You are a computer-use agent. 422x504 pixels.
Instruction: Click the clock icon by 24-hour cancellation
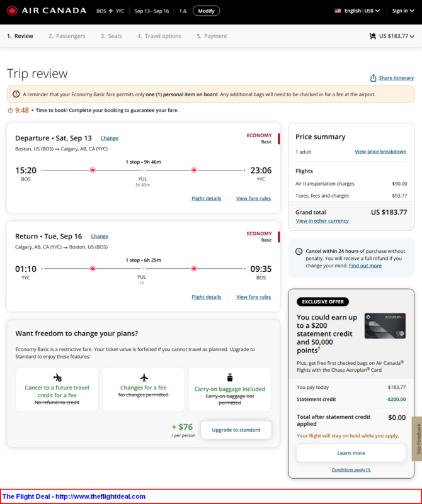[299, 251]
